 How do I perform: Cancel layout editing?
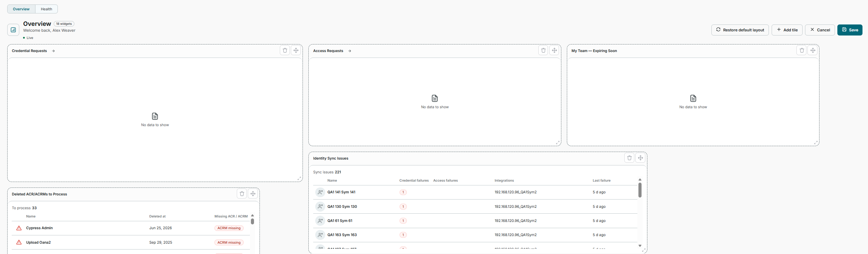[820, 30]
